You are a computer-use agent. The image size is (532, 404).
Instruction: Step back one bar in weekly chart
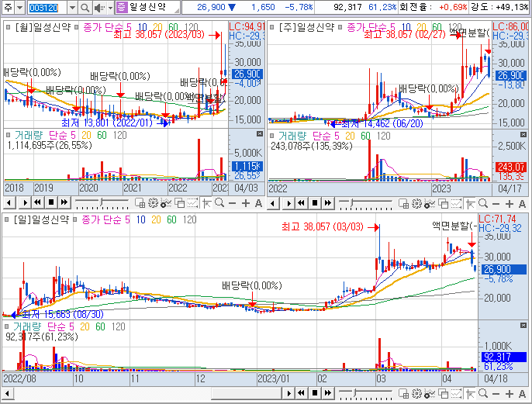[273, 203]
